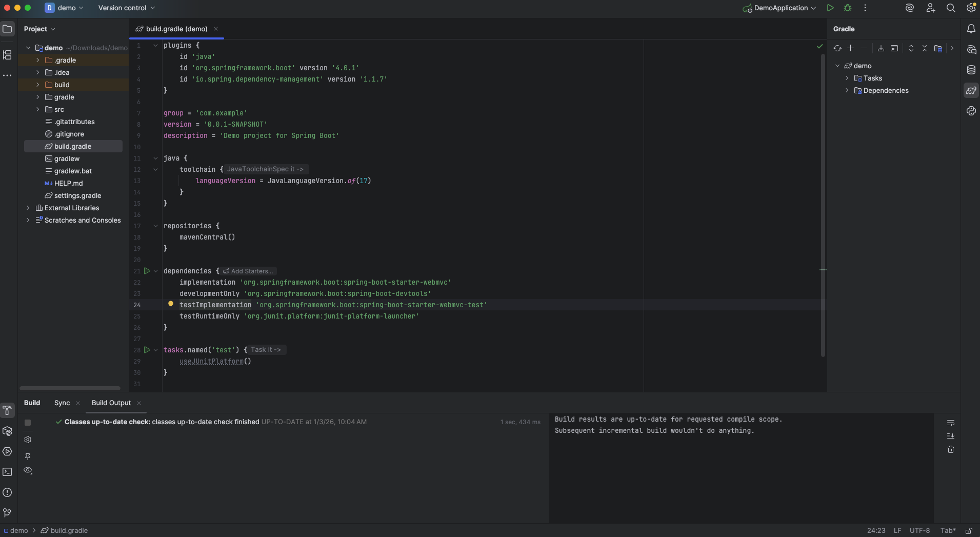This screenshot has width=980, height=537.
Task: Toggle soft-wrap in build output
Action: coord(951,423)
